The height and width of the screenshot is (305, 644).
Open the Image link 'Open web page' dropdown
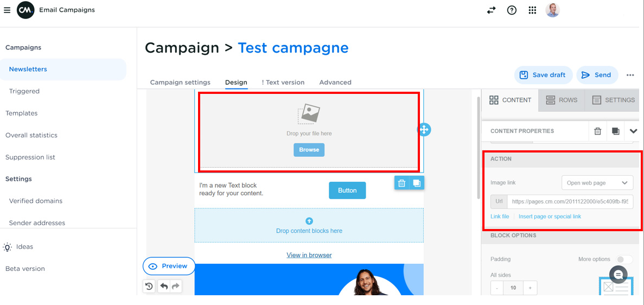coord(597,183)
